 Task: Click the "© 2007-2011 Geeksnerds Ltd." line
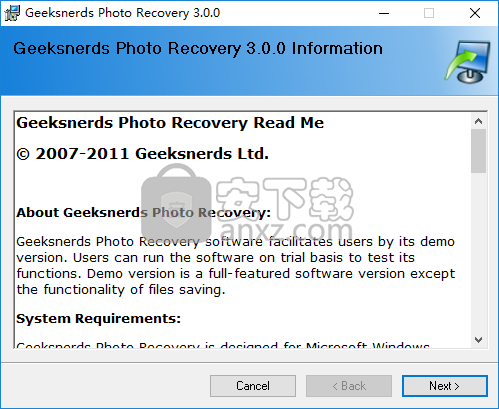[143, 154]
